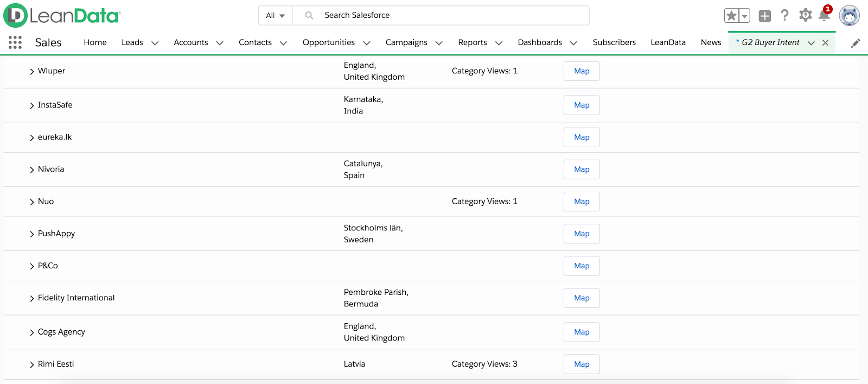The height and width of the screenshot is (384, 868).
Task: Open the global actions plus icon
Action: tap(765, 16)
